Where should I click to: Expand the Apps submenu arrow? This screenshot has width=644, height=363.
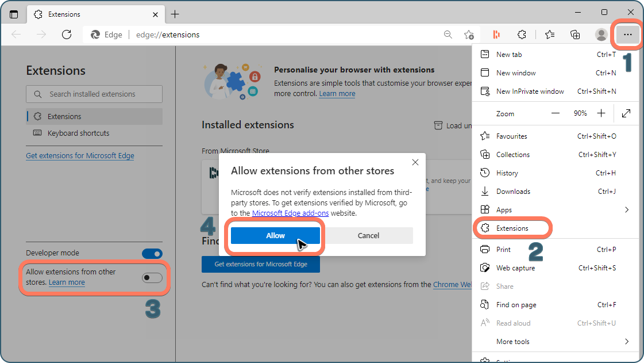pos(627,209)
